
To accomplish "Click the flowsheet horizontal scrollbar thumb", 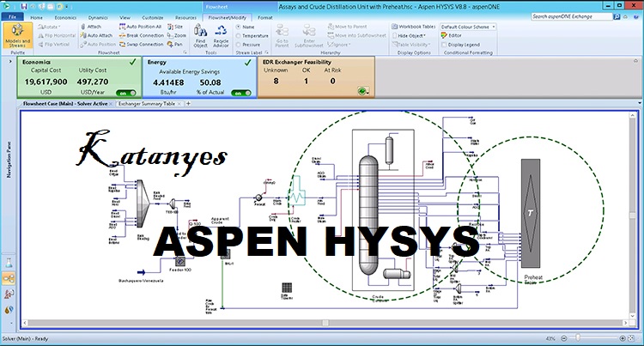I will [x=325, y=323].
